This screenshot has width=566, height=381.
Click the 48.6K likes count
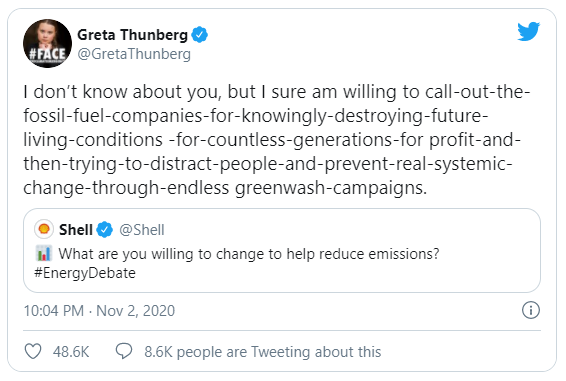pyautogui.click(x=71, y=351)
